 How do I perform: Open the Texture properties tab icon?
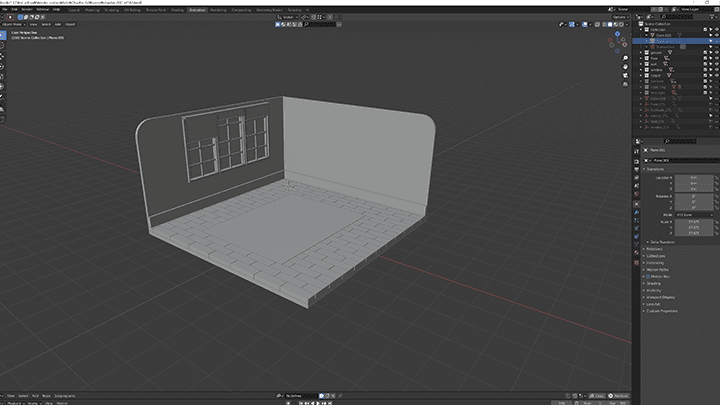636,263
